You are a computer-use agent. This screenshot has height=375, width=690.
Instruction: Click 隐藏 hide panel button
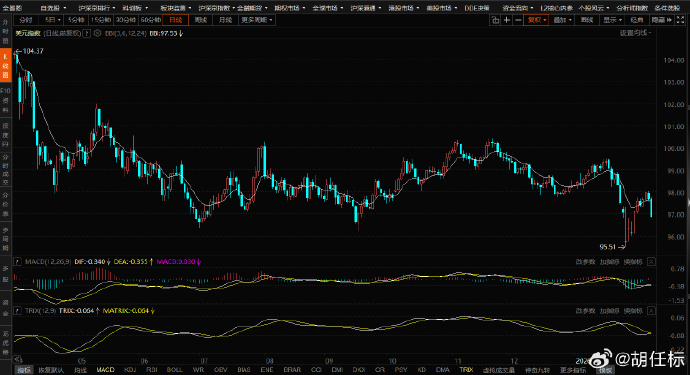pyautogui.click(x=661, y=20)
